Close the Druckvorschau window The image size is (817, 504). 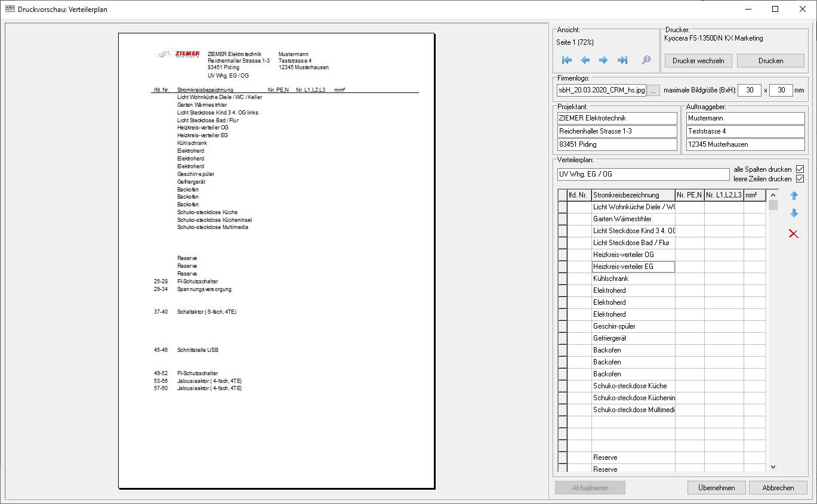pos(803,9)
